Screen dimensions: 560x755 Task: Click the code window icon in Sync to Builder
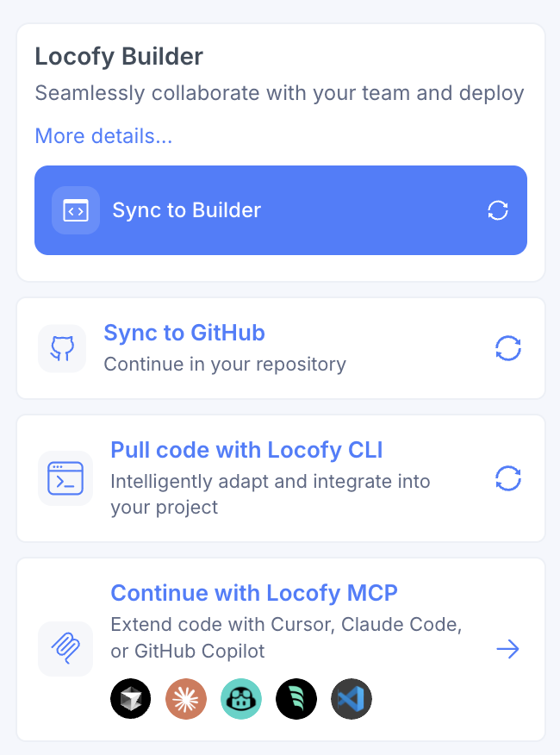click(x=76, y=210)
